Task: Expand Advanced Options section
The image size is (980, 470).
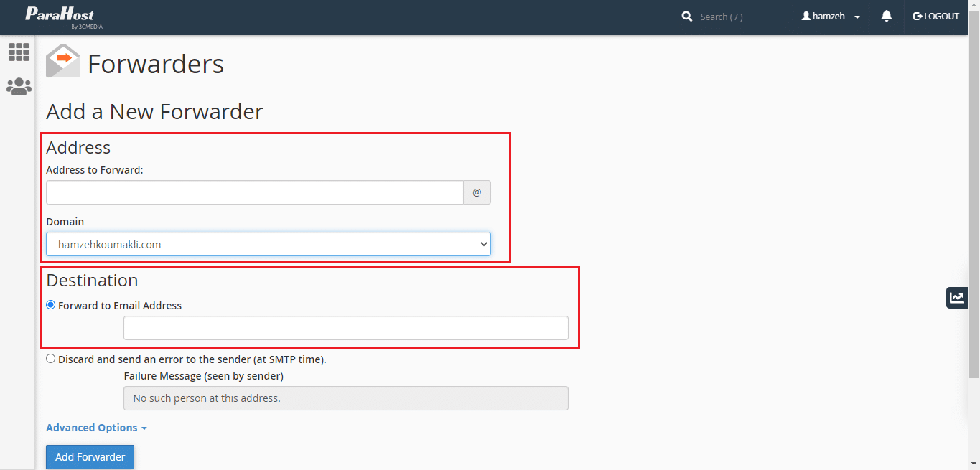Action: (96, 428)
